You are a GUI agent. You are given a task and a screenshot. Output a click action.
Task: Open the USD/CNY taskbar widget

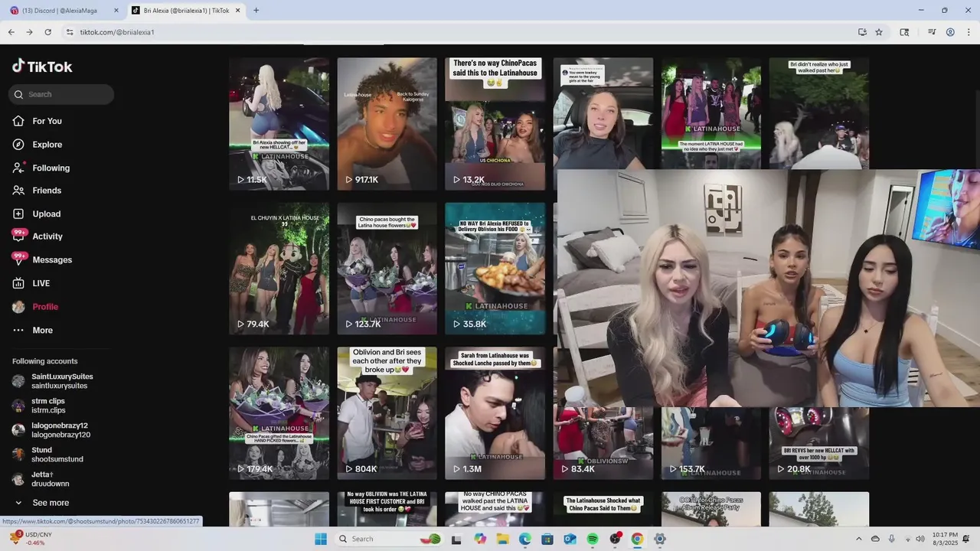point(32,538)
